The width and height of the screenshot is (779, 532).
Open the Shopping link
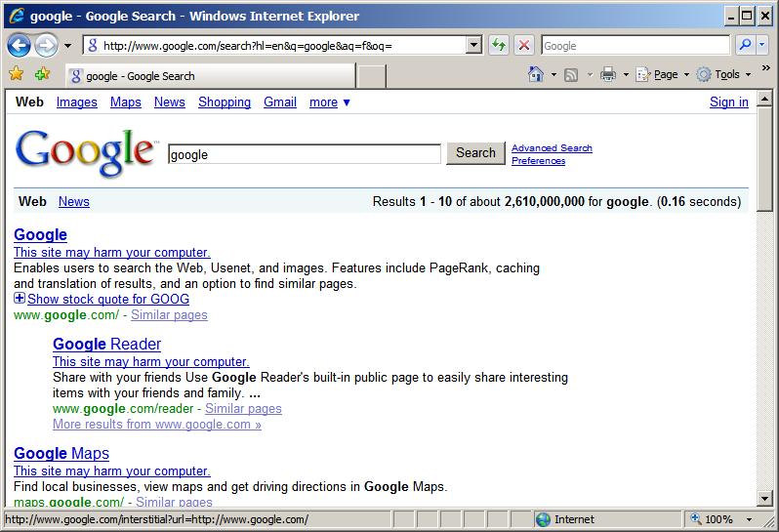coord(225,102)
